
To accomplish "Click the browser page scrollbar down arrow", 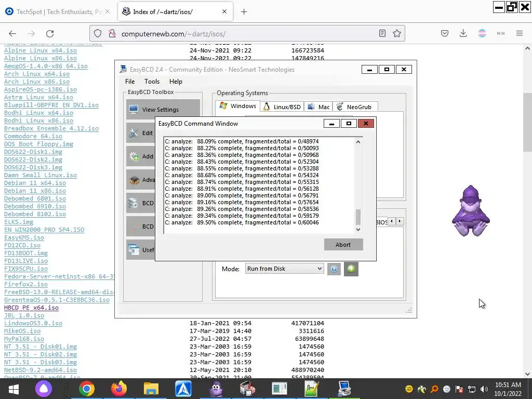I will (527, 374).
